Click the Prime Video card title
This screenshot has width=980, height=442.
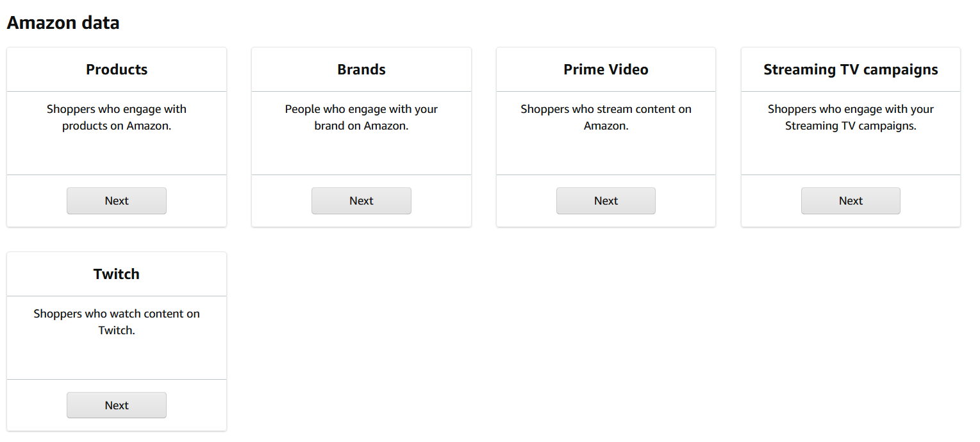(606, 69)
